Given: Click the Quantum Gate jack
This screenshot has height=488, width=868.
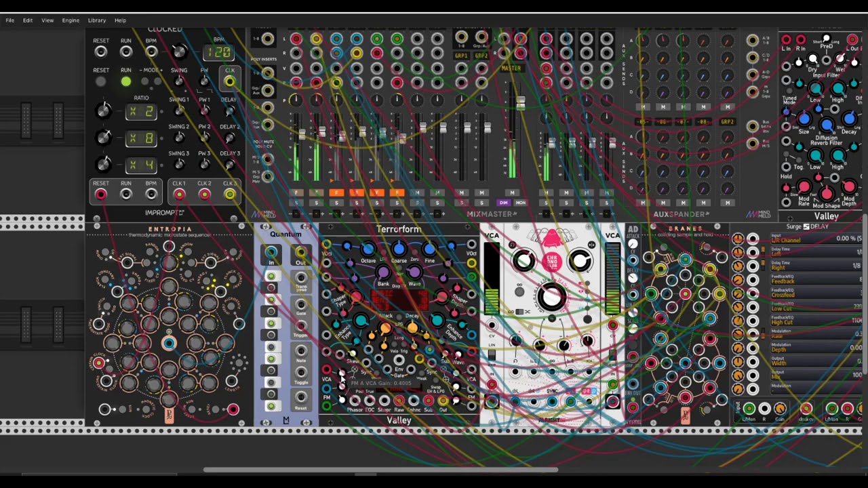Looking at the screenshot, I should [300, 304].
